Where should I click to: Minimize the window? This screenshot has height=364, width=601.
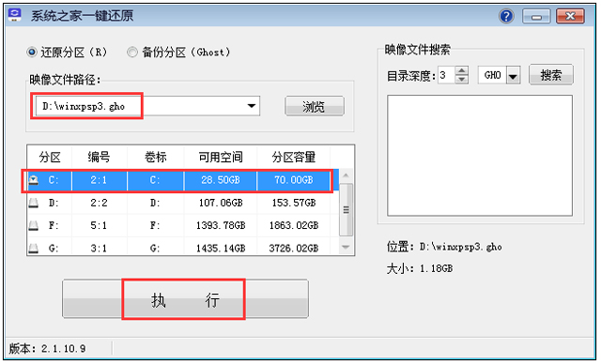tap(536, 17)
